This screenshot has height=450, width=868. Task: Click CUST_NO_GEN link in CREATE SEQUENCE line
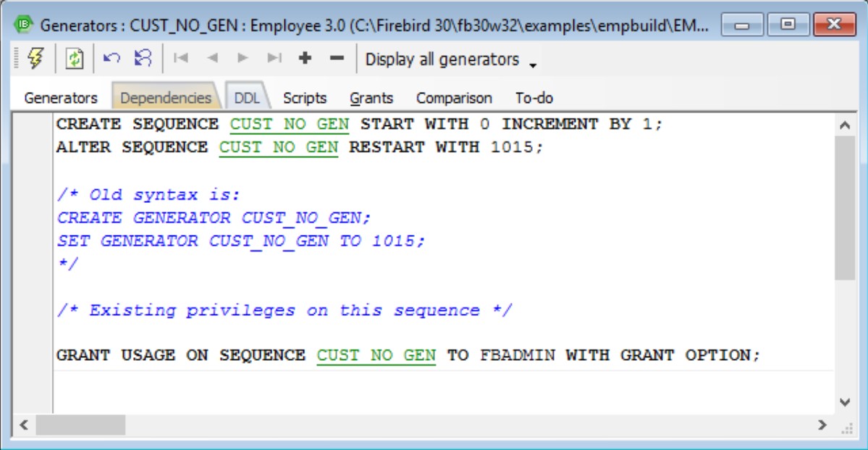tap(289, 125)
